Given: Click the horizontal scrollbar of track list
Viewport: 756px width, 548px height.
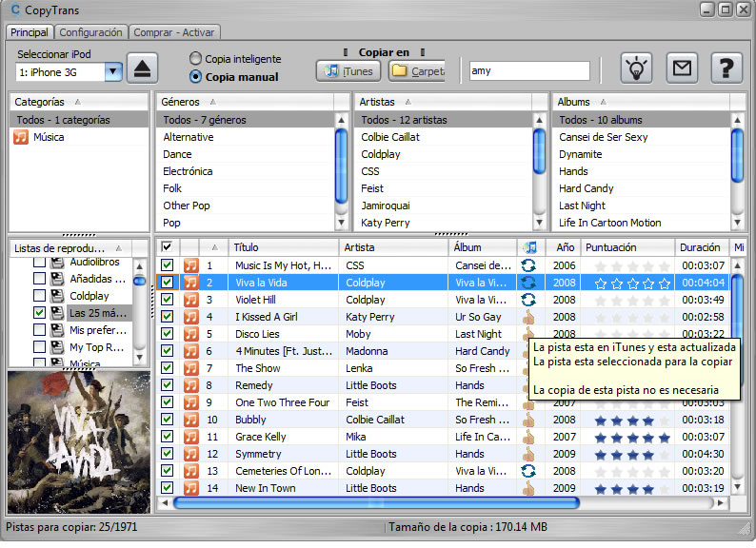Looking at the screenshot, I should point(376,503).
